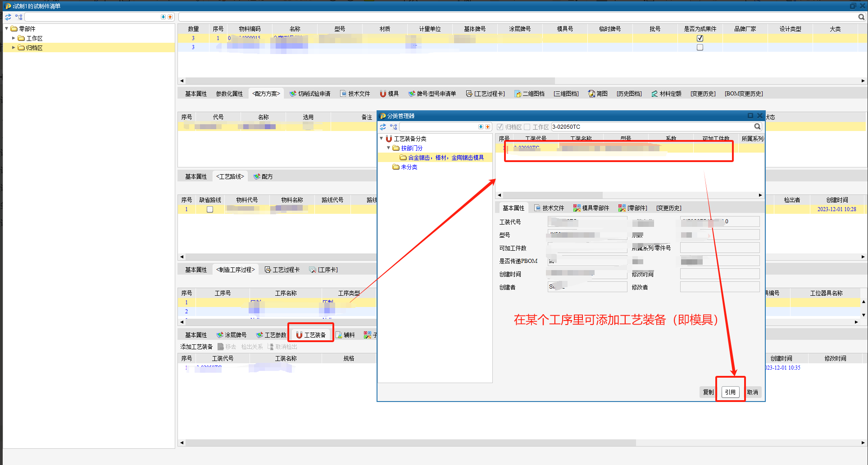
Task: Click the 3-02050TC search input field
Action: point(651,127)
